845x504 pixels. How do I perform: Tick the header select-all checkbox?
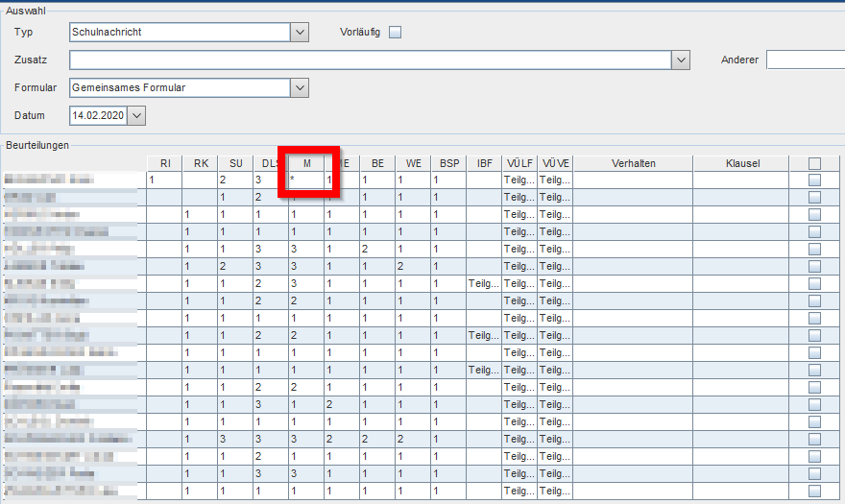pos(814,163)
